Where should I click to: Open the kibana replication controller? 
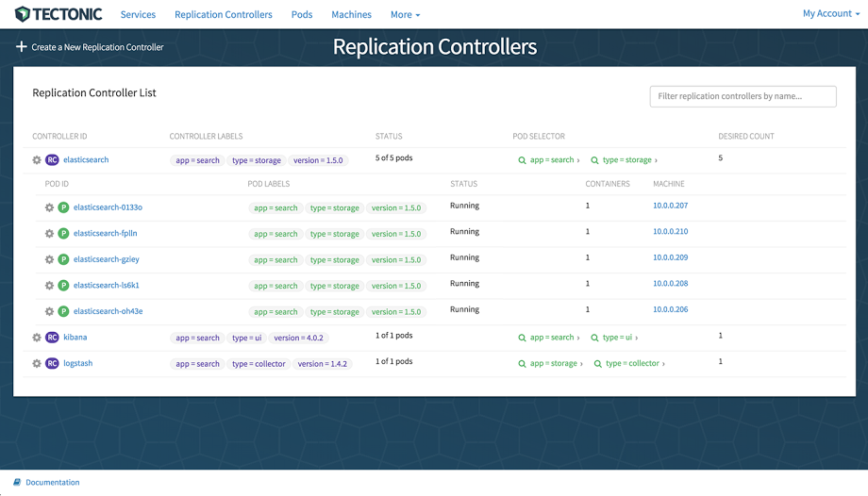click(x=75, y=337)
